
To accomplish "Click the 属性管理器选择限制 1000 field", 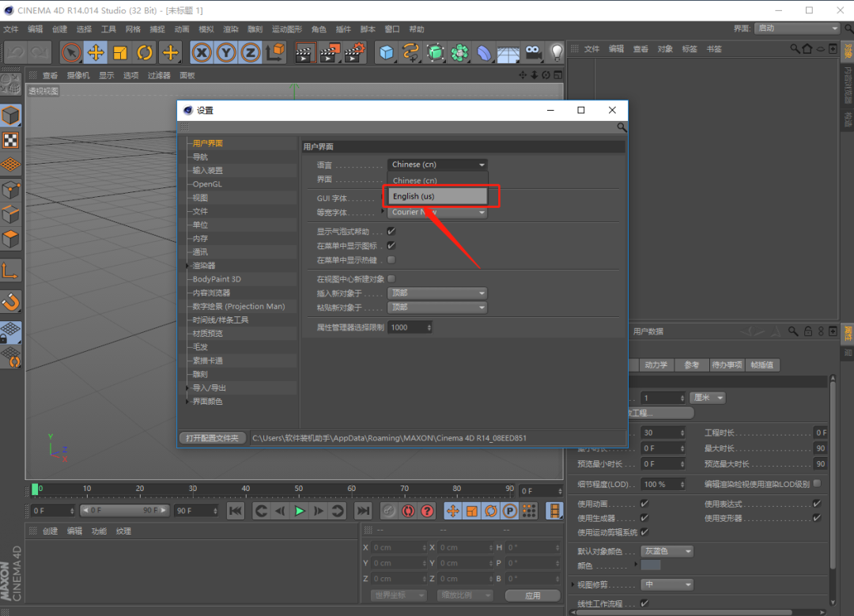I will (410, 327).
